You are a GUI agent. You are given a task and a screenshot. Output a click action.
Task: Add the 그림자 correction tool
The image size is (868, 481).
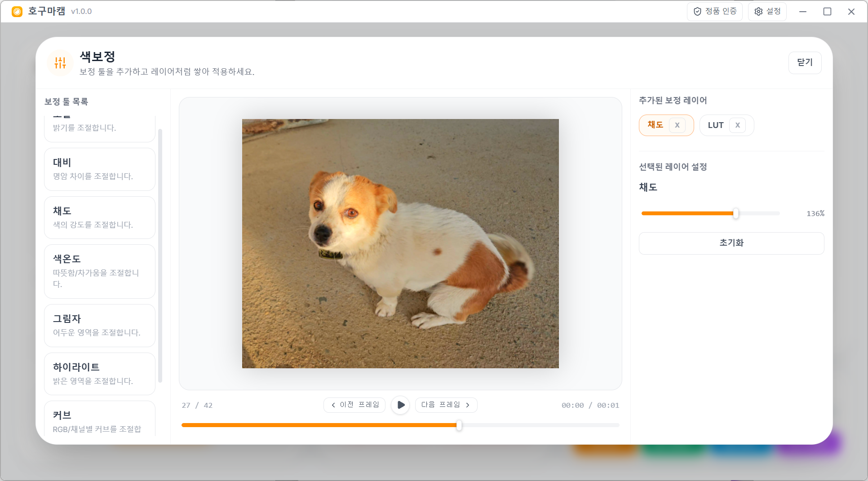tap(100, 326)
